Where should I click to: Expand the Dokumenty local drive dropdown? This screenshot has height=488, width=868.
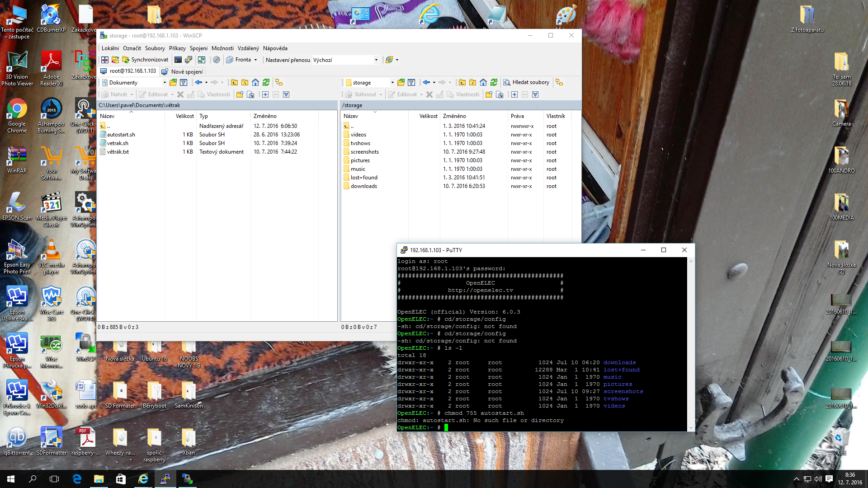(165, 82)
